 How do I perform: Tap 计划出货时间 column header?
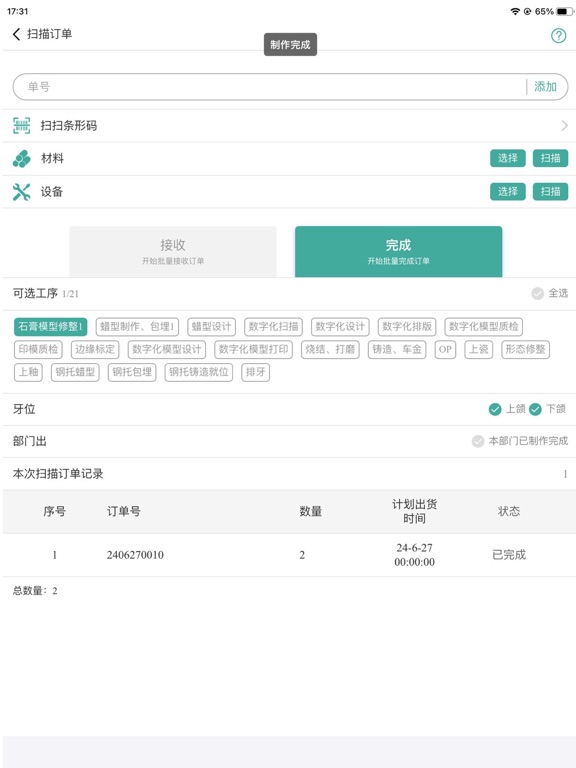tap(414, 511)
